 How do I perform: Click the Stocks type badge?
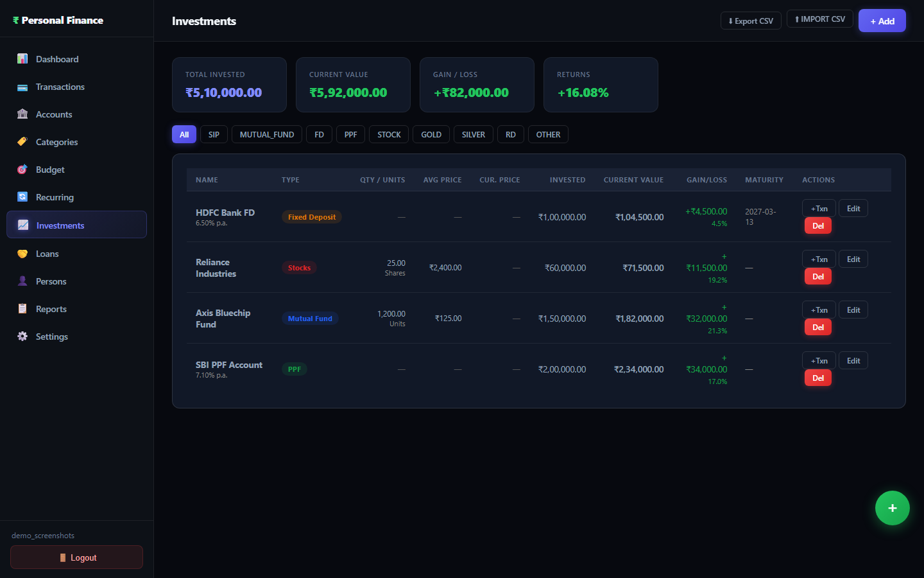tap(299, 268)
